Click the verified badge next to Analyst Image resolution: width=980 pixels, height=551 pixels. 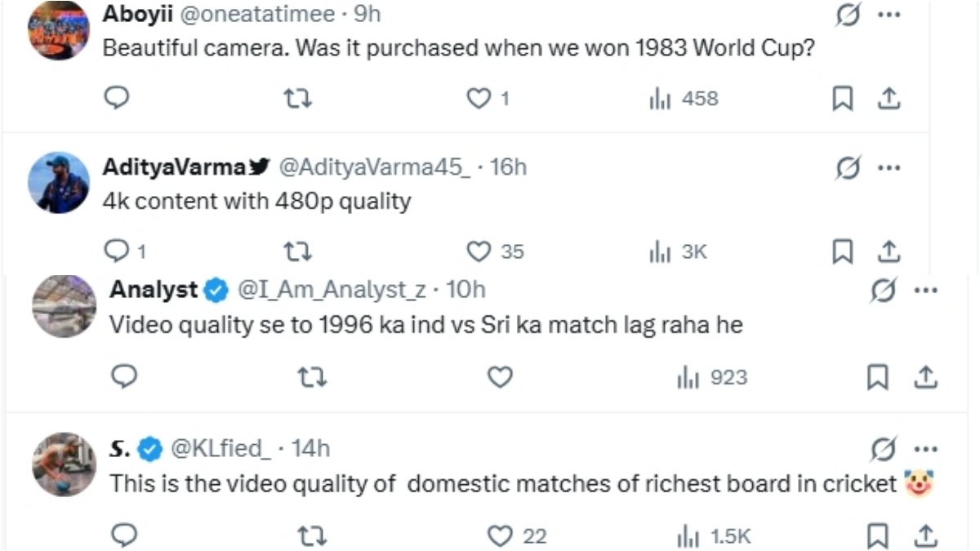[x=215, y=288]
